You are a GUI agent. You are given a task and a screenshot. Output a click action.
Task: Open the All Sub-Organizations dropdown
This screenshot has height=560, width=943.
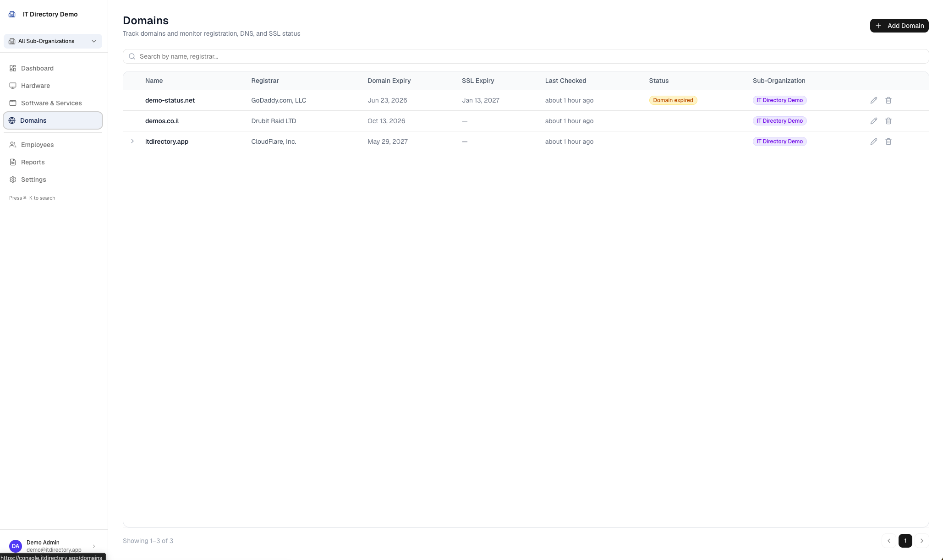pyautogui.click(x=53, y=41)
